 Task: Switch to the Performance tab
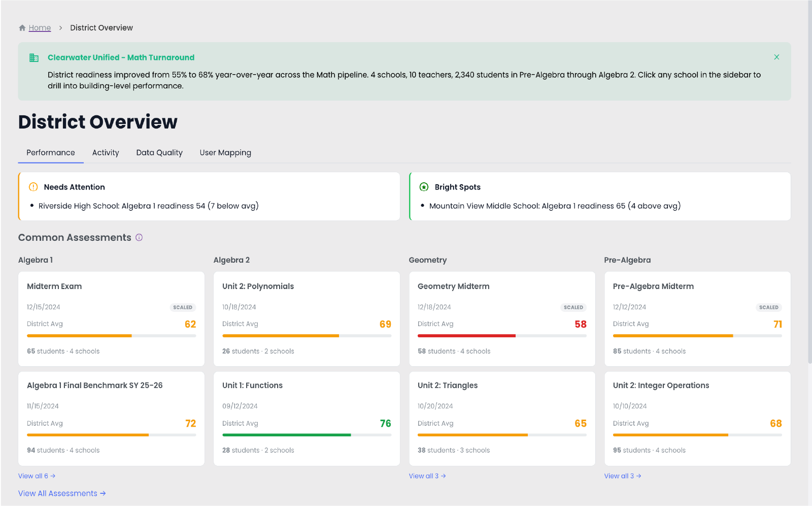click(x=51, y=153)
